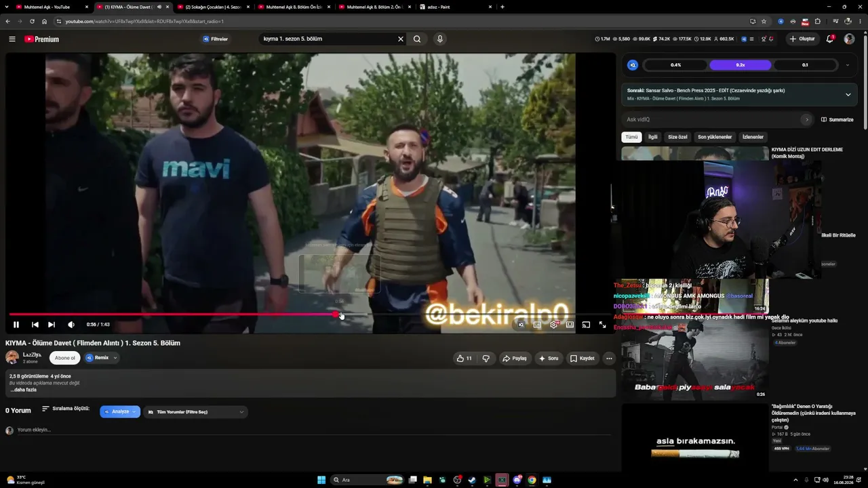Expand description with ...daha fazla

coord(23,390)
